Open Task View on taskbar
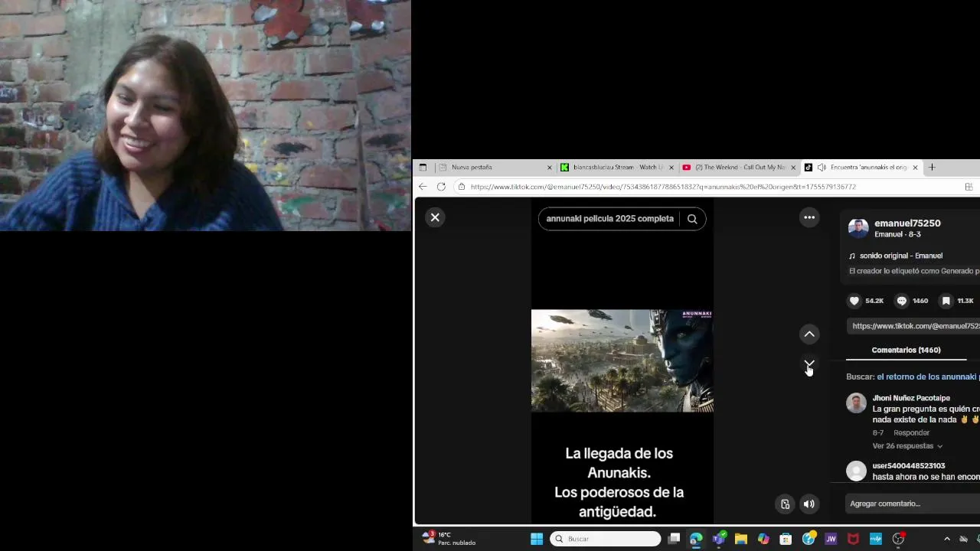This screenshot has width=980, height=551. [x=674, y=539]
